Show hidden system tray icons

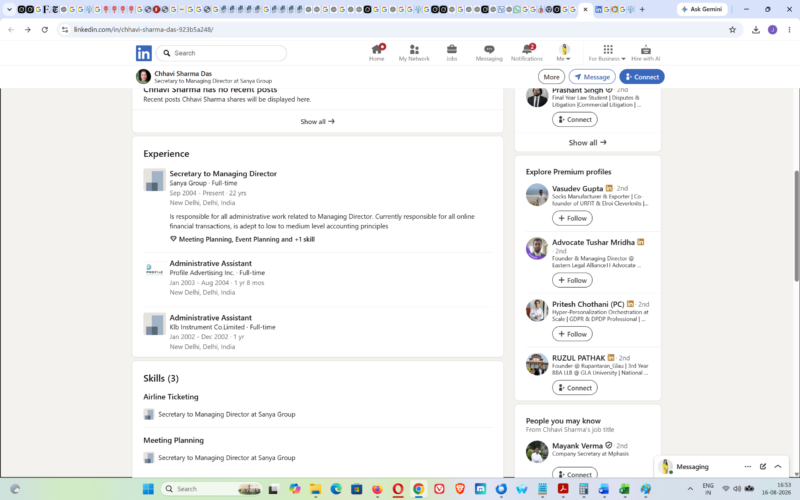(690, 489)
